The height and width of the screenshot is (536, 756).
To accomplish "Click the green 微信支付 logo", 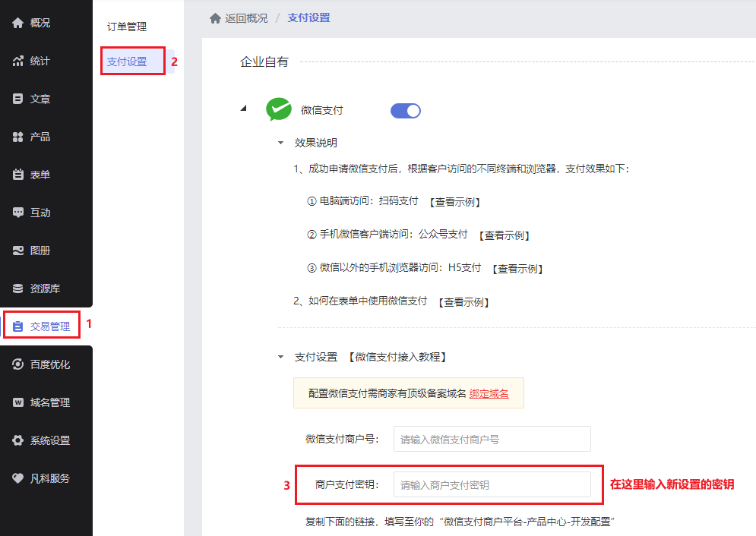I will 279,109.
